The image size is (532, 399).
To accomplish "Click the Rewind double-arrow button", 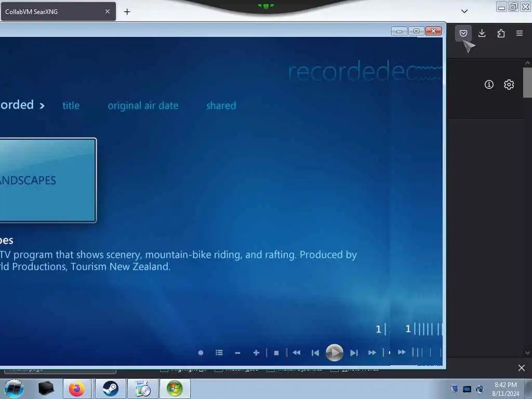I will point(296,353).
